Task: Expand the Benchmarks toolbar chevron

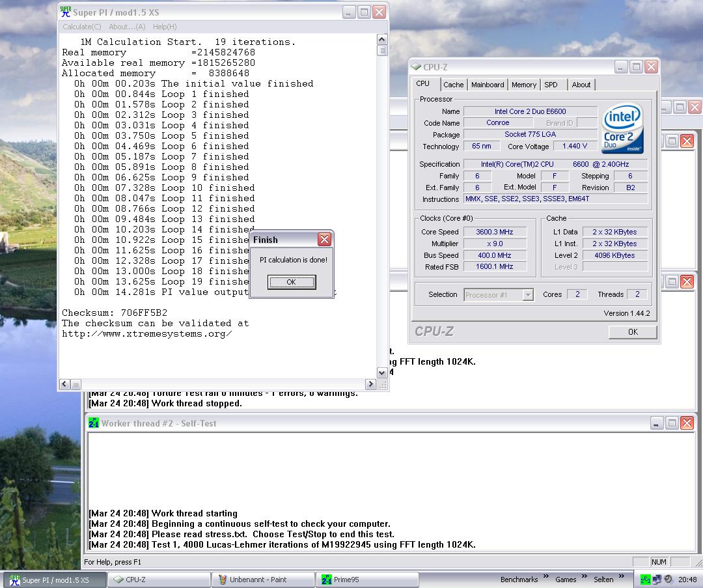Action: (546, 576)
